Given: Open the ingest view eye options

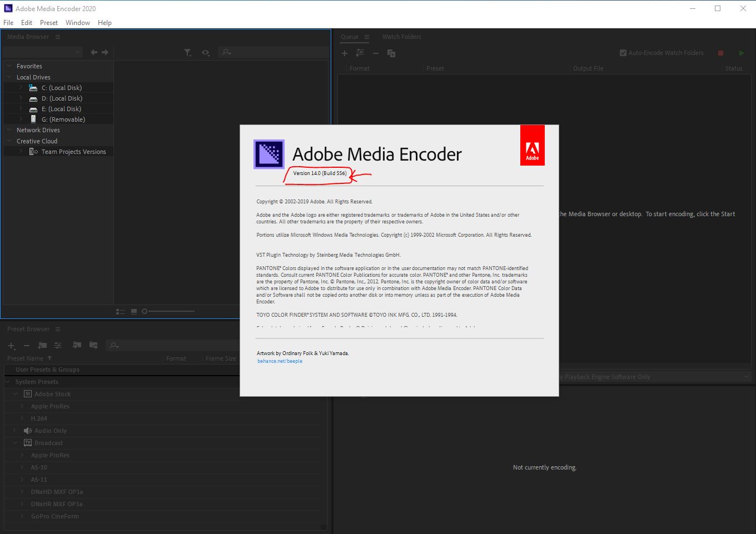Looking at the screenshot, I should click(206, 52).
